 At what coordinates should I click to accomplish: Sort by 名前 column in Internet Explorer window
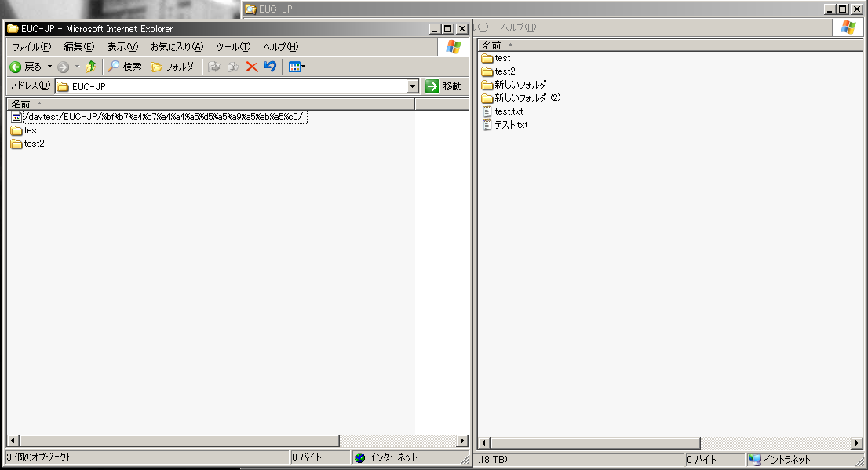[210, 104]
